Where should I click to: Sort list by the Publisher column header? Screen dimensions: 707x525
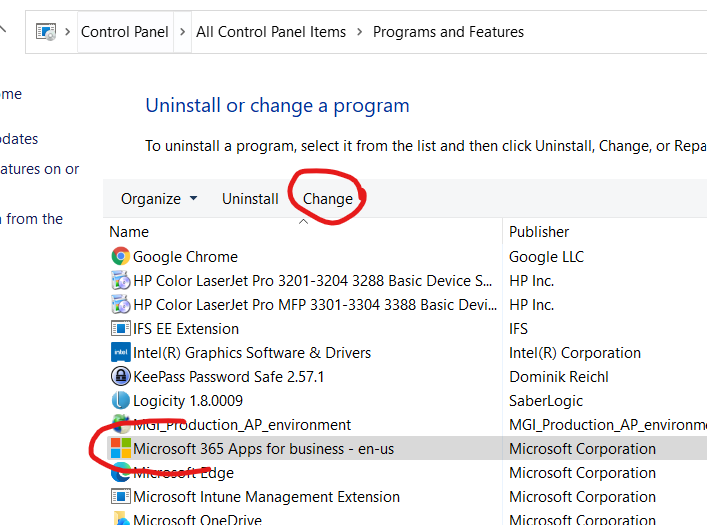click(x=539, y=232)
